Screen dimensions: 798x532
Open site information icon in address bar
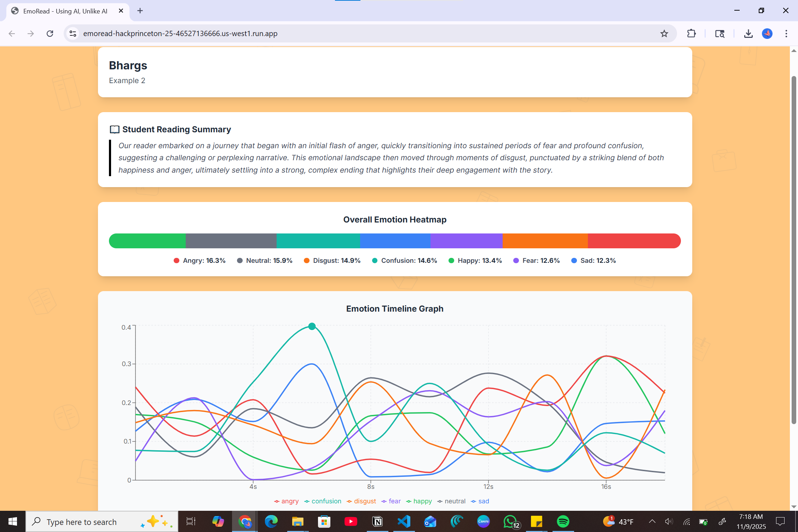tap(73, 34)
